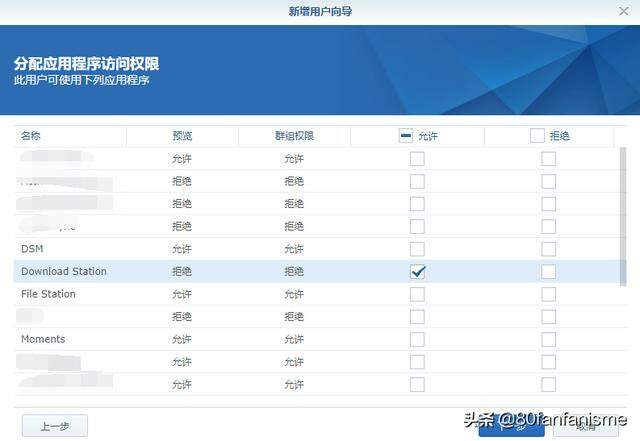Click the blue next-step button
This screenshot has height=441, width=640.
point(511,426)
